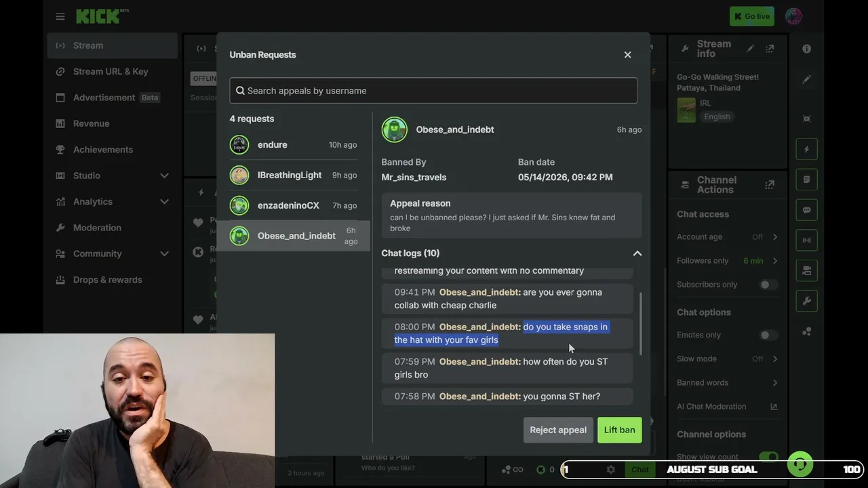Select enzadeninoCX's unban request
This screenshot has height=488, width=868.
293,205
